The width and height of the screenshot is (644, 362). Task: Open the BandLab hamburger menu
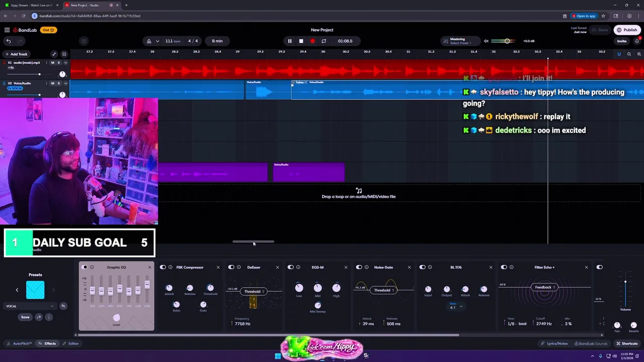point(7,30)
